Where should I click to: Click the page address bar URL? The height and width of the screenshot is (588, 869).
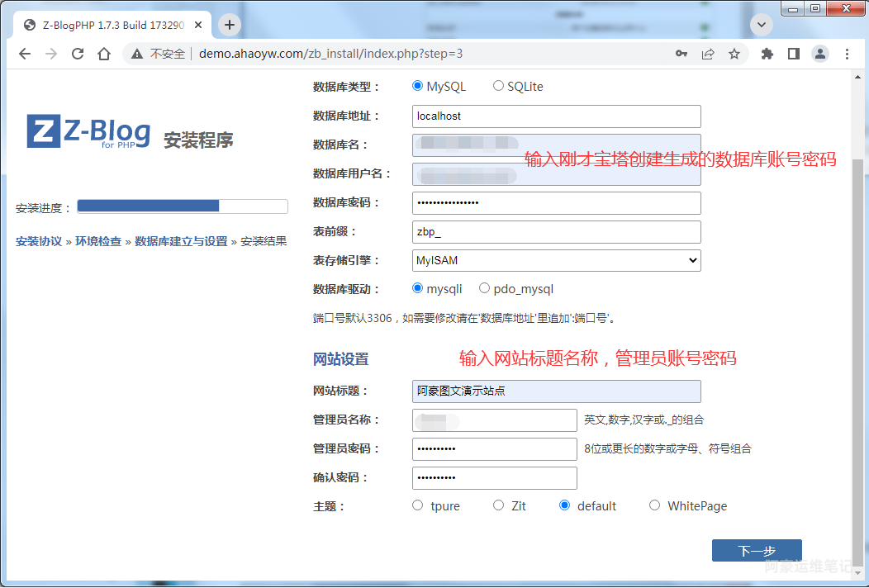click(331, 54)
